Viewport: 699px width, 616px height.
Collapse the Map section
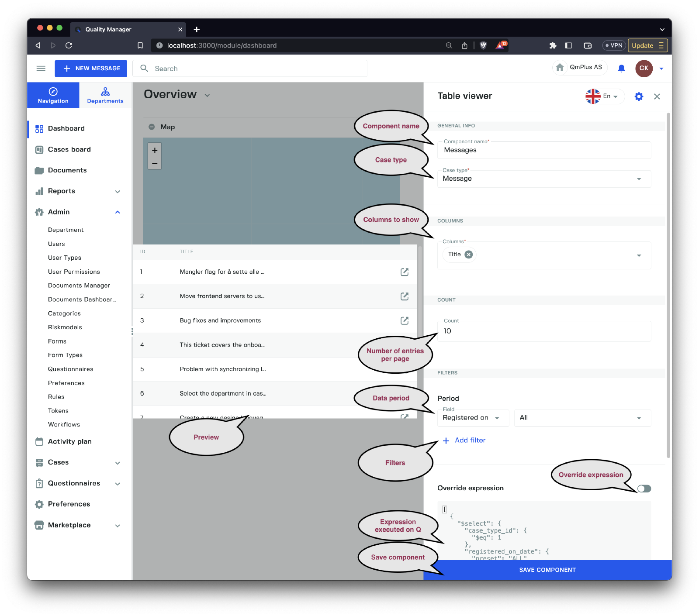pyautogui.click(x=152, y=127)
